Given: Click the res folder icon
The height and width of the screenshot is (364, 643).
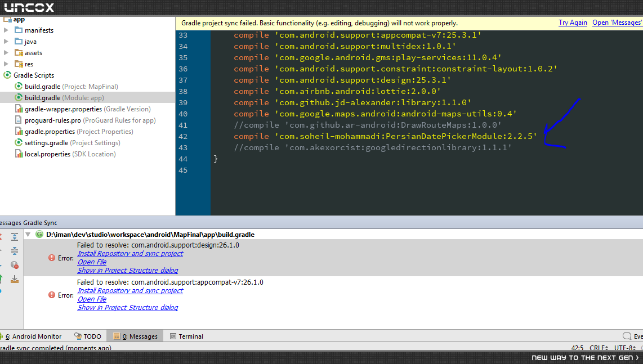Looking at the screenshot, I should 19,64.
